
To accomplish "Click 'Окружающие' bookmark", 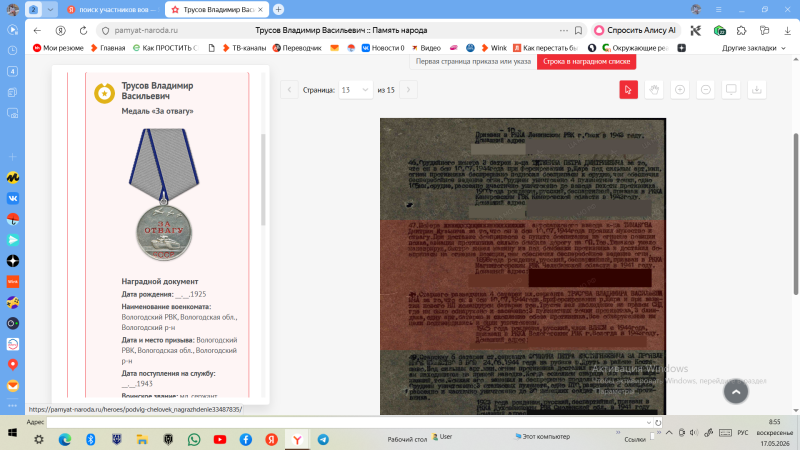I will [635, 47].
